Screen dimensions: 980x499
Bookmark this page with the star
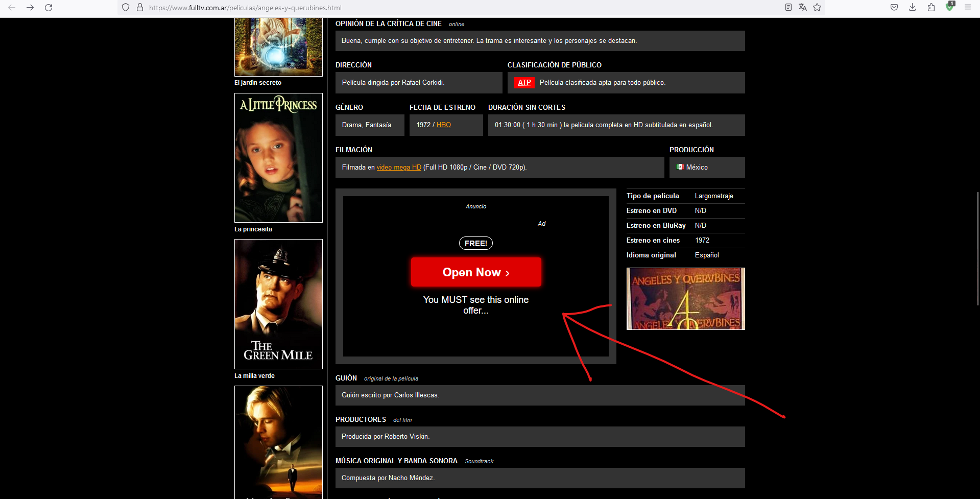tap(817, 7)
